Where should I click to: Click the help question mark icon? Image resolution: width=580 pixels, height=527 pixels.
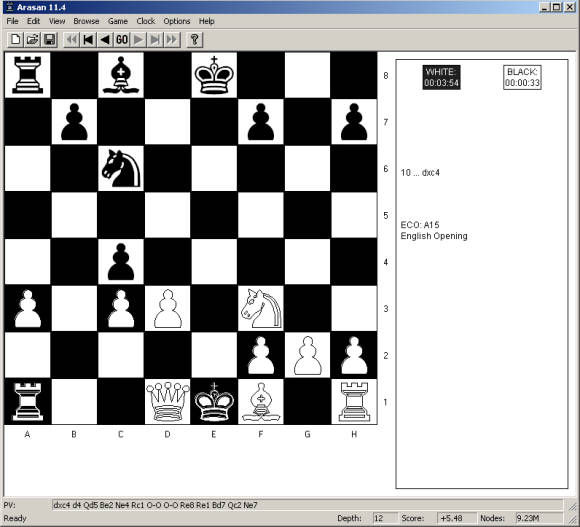click(x=195, y=40)
